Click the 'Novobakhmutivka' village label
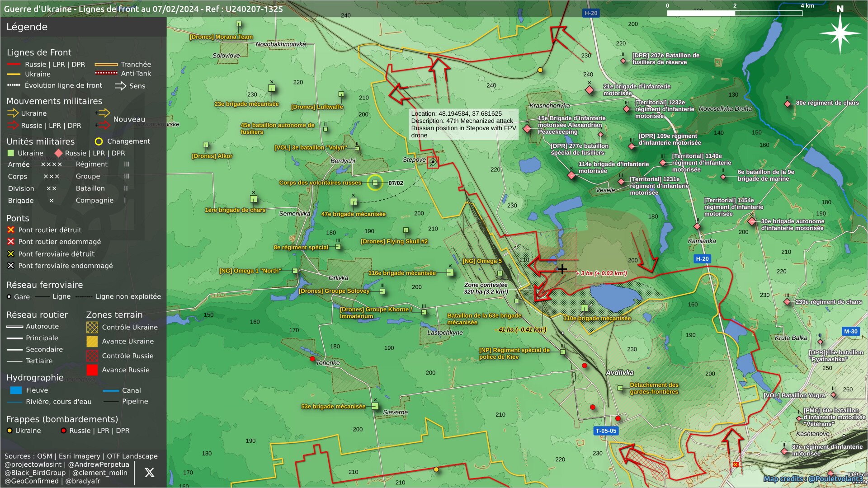Image resolution: width=868 pixels, height=488 pixels. pyautogui.click(x=281, y=44)
